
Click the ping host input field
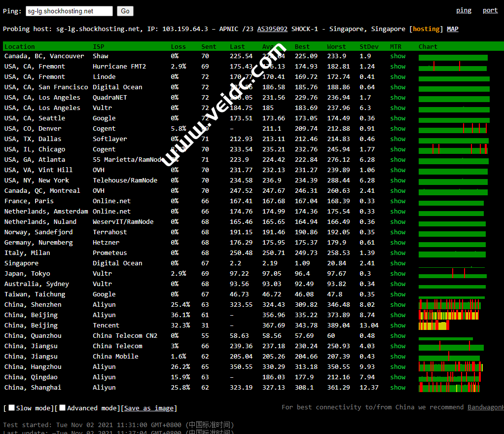pos(69,11)
